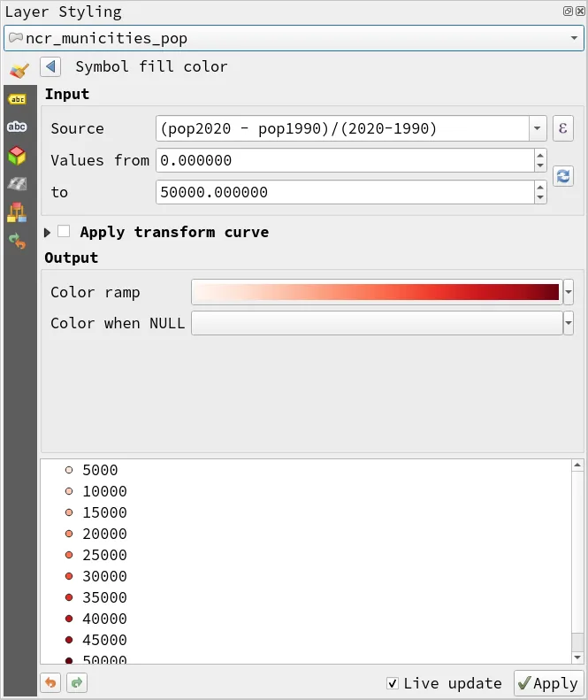Open the Color ramp dropdown arrow

[569, 292]
